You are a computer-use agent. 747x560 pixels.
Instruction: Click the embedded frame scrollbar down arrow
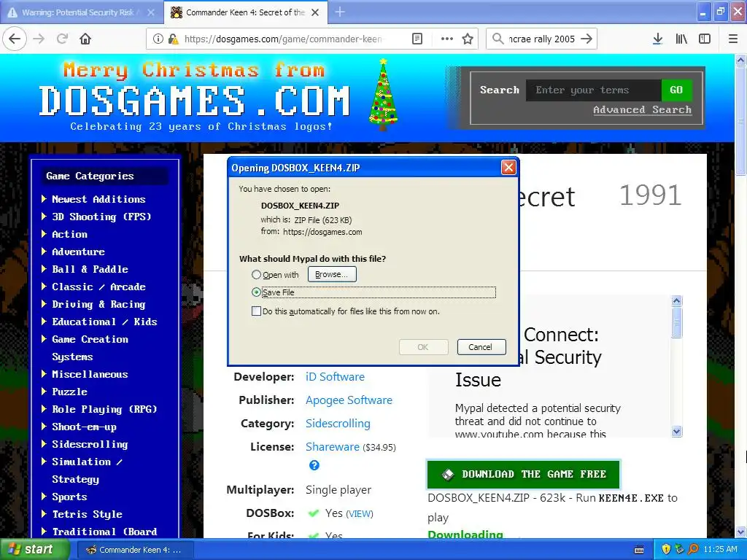(x=676, y=432)
